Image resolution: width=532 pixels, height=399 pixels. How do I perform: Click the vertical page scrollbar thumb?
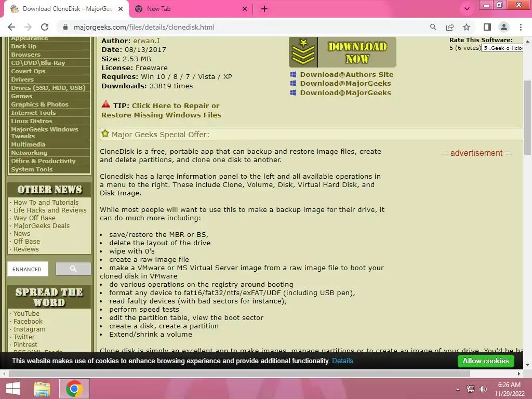coord(527,117)
